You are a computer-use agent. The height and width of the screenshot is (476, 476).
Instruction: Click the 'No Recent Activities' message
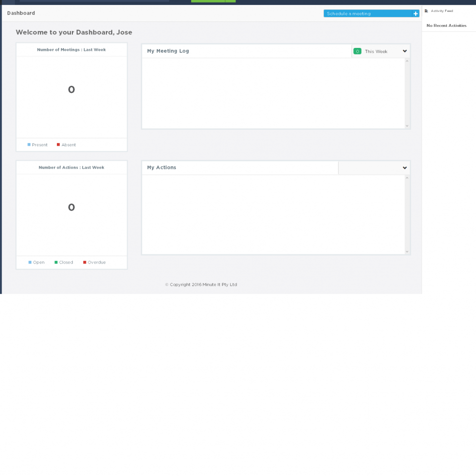tap(446, 25)
